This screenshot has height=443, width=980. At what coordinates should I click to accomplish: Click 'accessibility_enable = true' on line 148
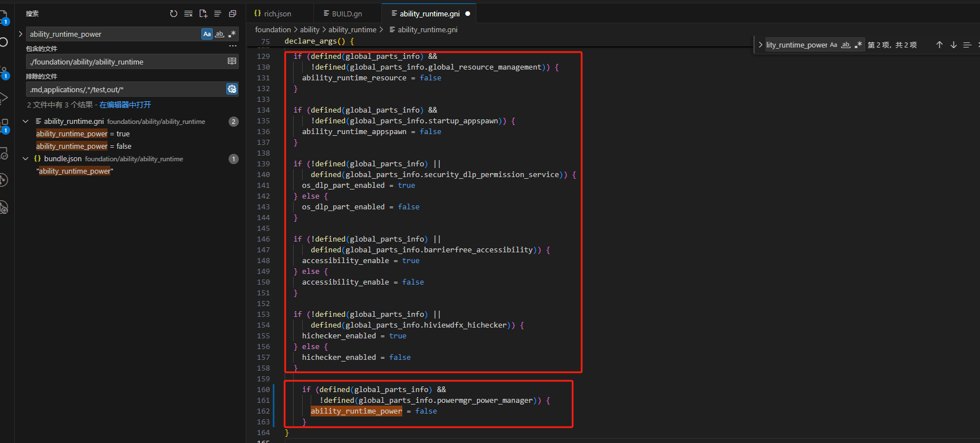(361, 261)
